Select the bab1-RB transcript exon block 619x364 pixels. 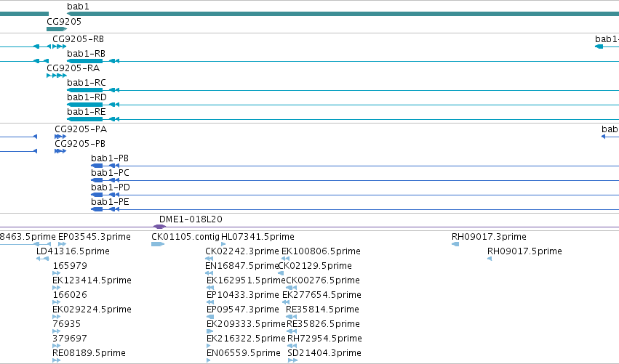(85, 61)
